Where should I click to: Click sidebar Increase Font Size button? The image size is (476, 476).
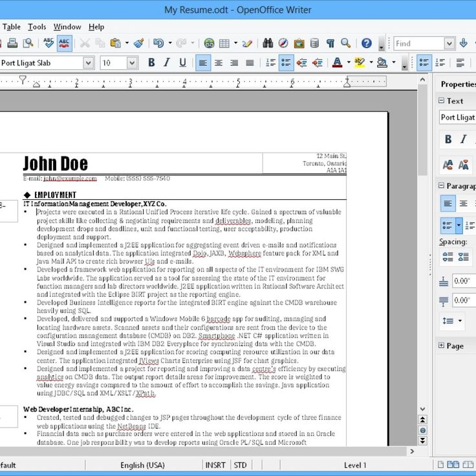tap(448, 165)
